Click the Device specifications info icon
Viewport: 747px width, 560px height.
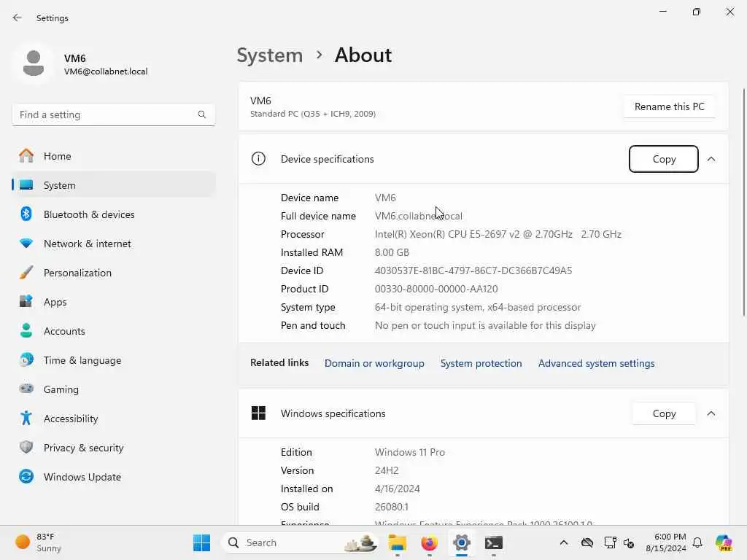click(258, 158)
